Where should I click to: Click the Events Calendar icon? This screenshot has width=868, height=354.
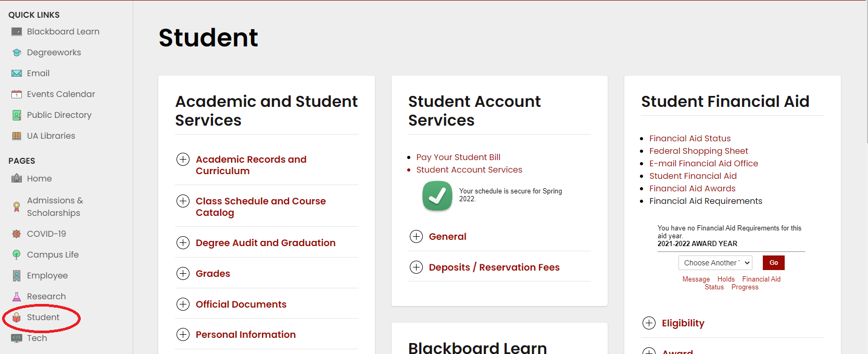(x=17, y=94)
